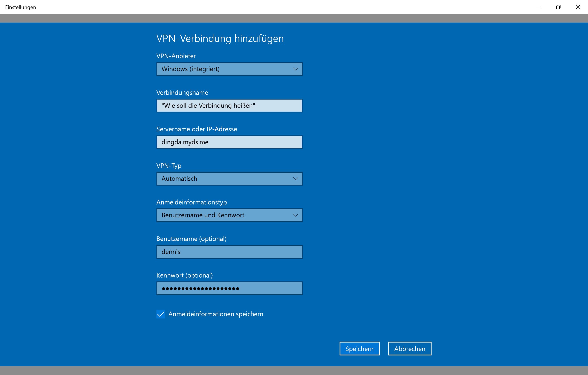Screen dimensions: 588x375
Task: Uncheck Anmeldeinformationen speichern checkbox
Action: point(161,314)
